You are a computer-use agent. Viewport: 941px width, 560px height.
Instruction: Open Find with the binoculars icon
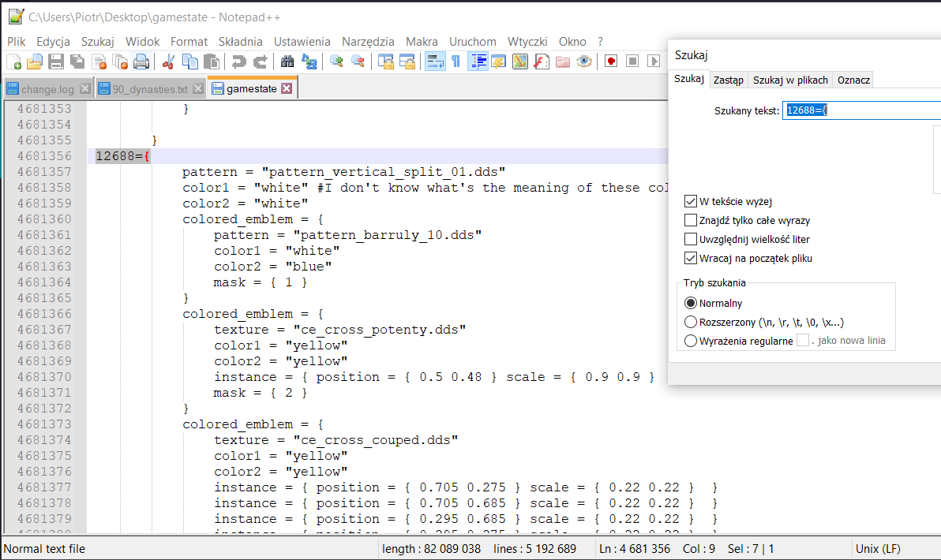(287, 62)
